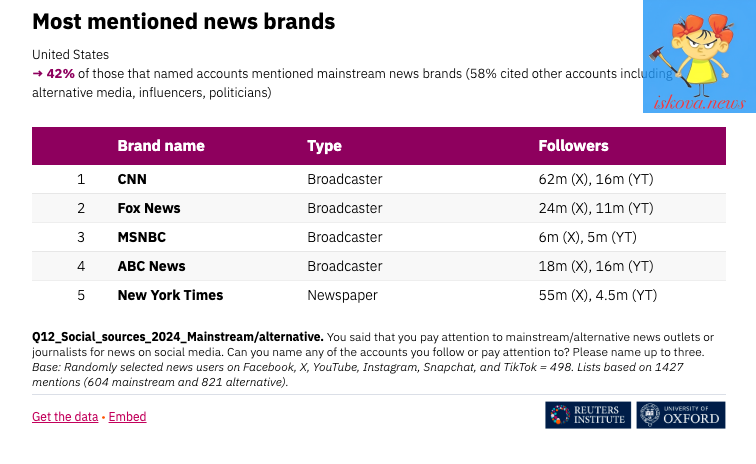The image size is (756, 464).
Task: Click the Fox News brand name
Action: 149,208
